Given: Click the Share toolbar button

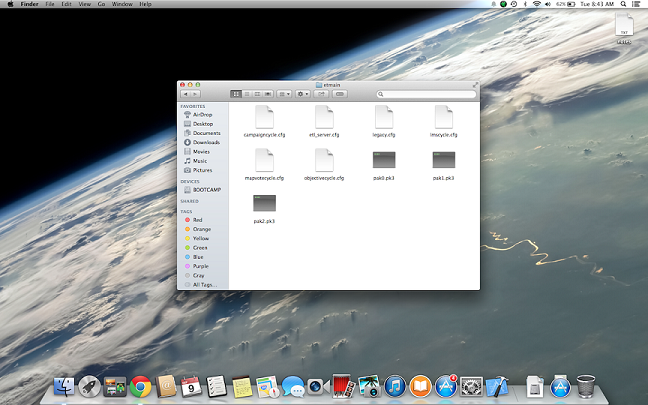Looking at the screenshot, I should 321,94.
